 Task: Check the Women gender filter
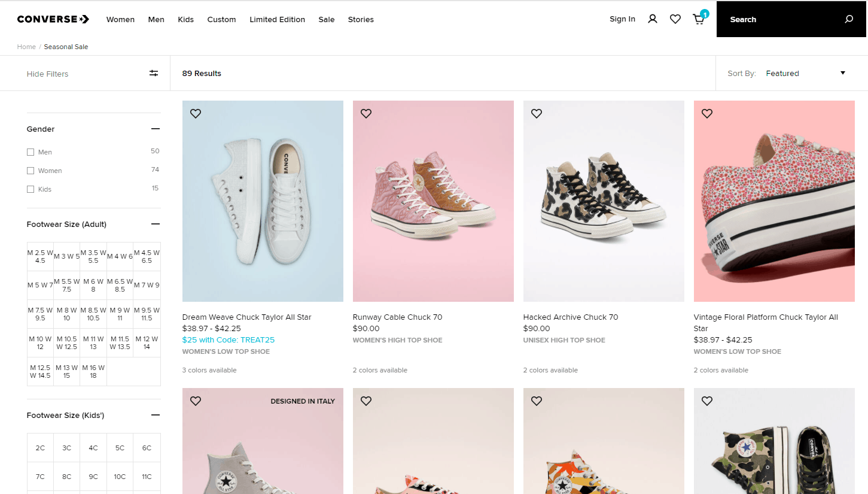[x=31, y=171]
